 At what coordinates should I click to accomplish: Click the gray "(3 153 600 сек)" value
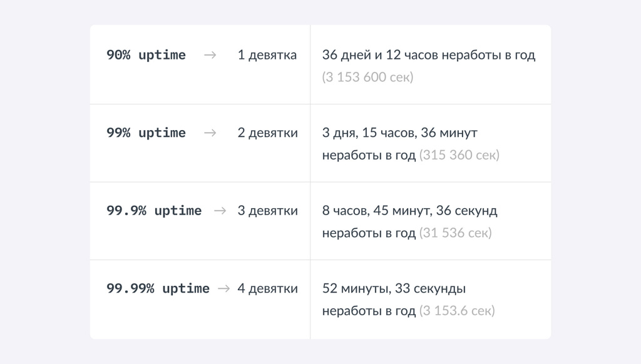coord(367,78)
